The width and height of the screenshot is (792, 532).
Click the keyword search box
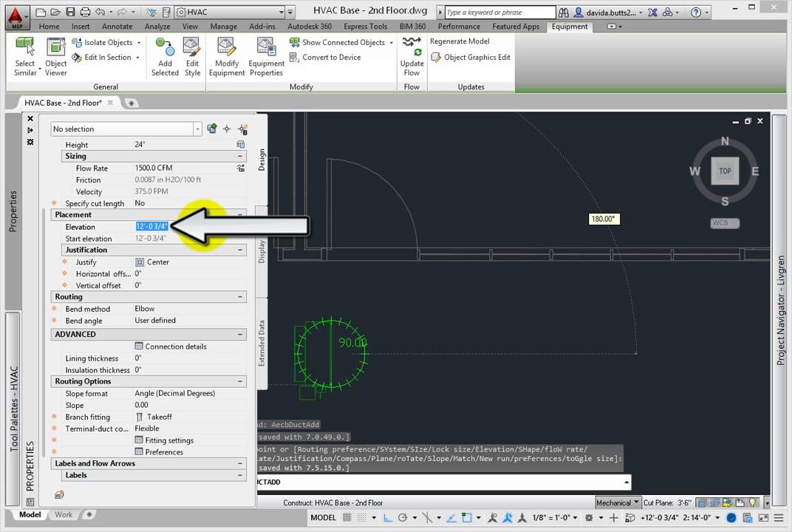(x=500, y=12)
